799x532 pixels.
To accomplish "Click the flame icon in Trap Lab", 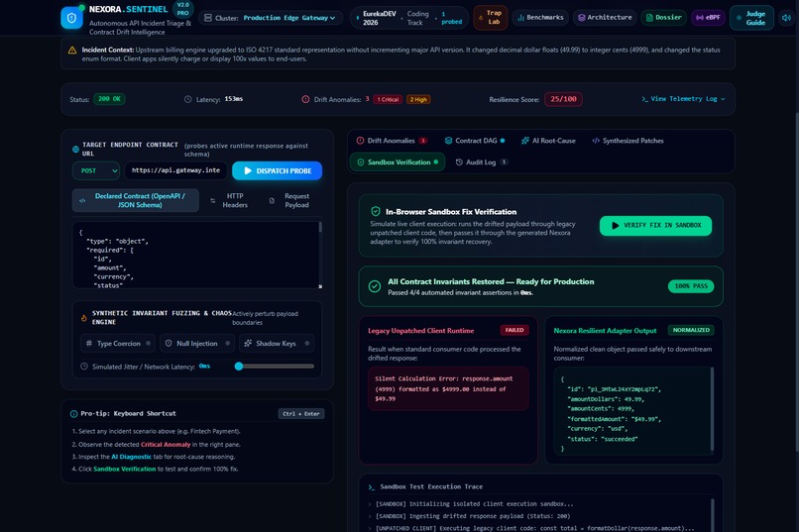I will (480, 18).
